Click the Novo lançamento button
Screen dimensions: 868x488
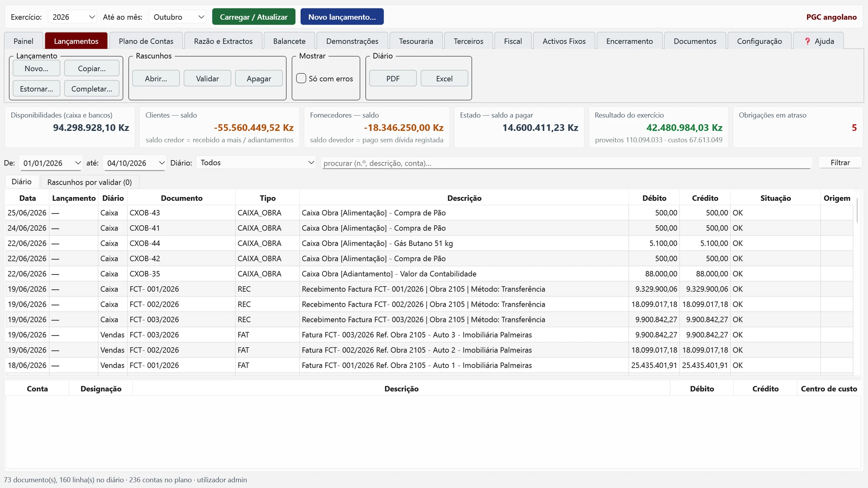pos(342,17)
